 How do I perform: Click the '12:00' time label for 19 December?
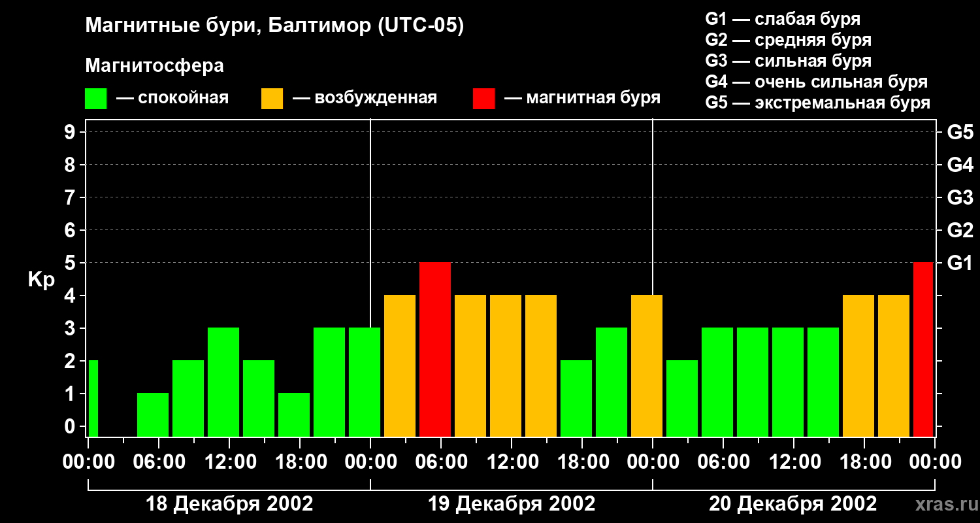tap(512, 462)
